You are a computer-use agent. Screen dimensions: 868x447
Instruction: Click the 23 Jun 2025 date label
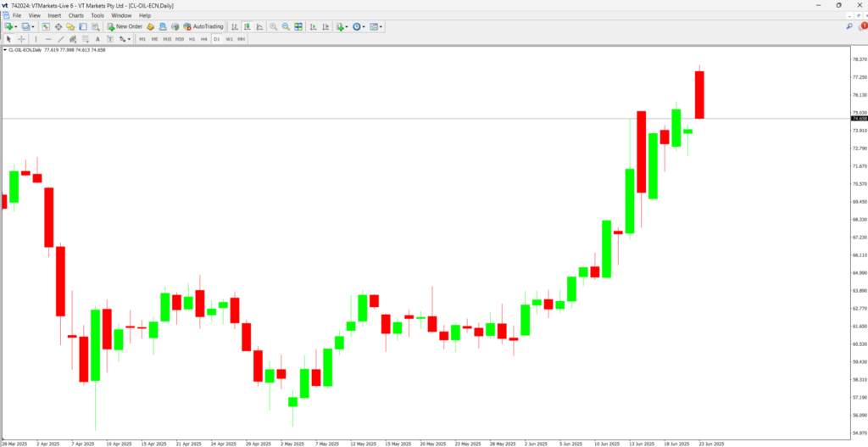point(711,444)
